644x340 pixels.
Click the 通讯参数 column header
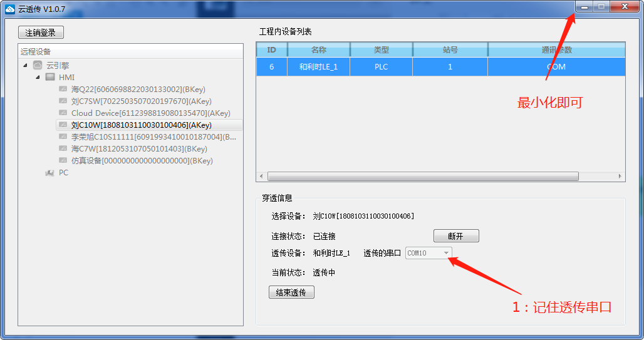(556, 49)
